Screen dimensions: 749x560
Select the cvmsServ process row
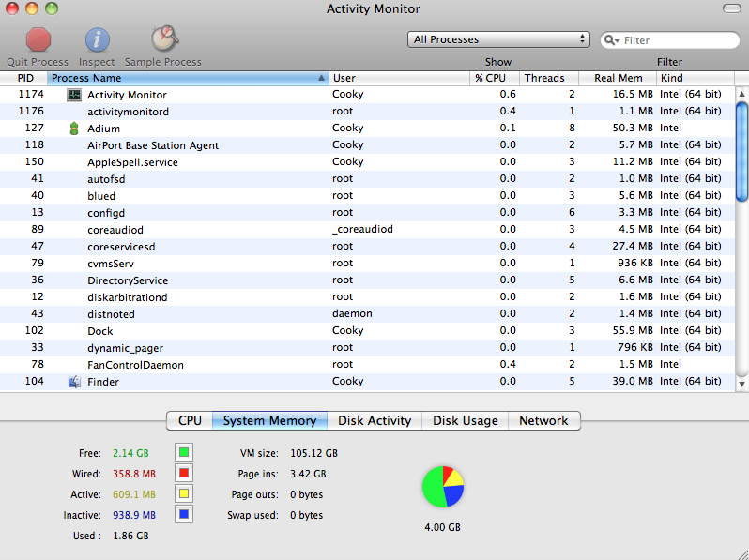click(x=367, y=263)
